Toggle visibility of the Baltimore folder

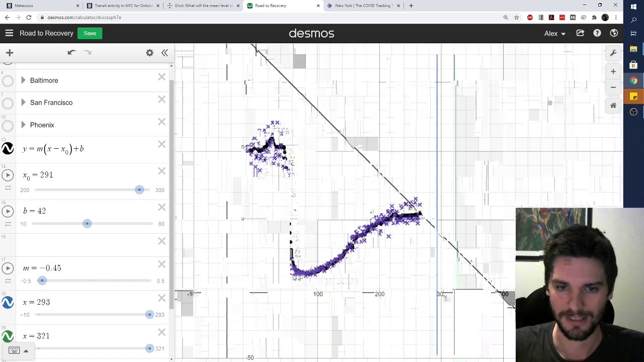pyautogui.click(x=8, y=80)
